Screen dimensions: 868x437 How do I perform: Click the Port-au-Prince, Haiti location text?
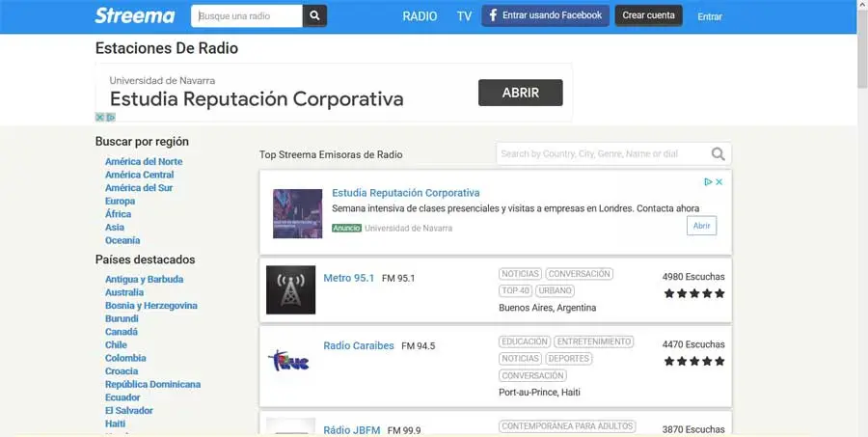click(x=540, y=392)
